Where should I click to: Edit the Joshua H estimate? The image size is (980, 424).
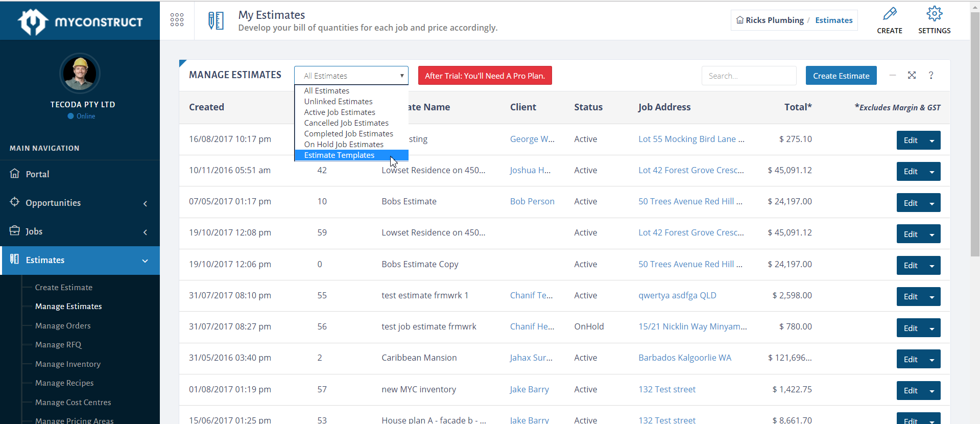click(911, 172)
